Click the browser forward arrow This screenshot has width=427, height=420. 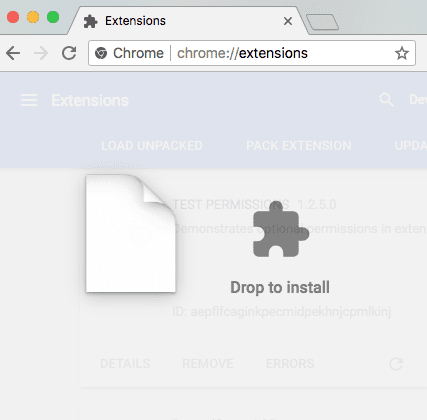(x=41, y=53)
